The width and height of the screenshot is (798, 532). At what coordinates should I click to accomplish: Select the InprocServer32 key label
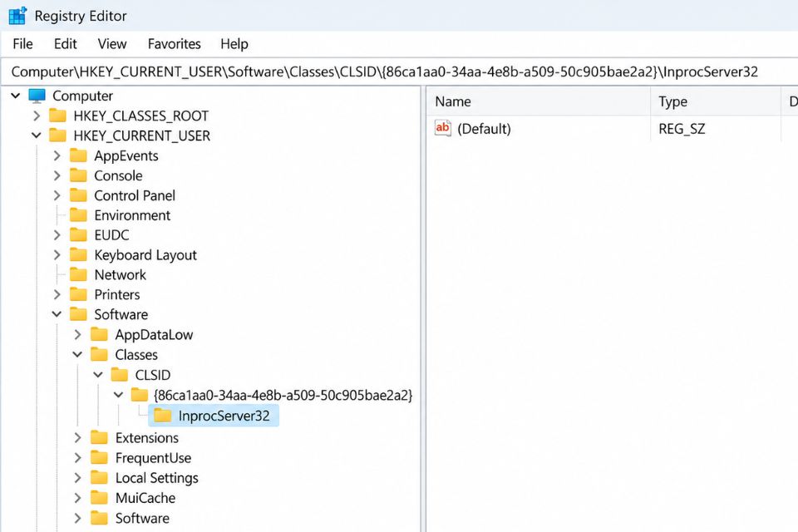click(224, 416)
